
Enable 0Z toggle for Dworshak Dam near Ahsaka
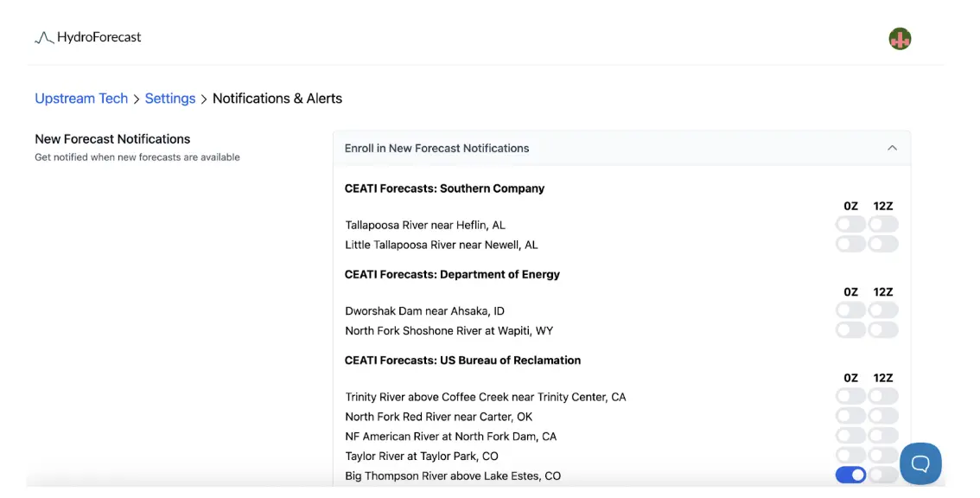click(x=850, y=310)
